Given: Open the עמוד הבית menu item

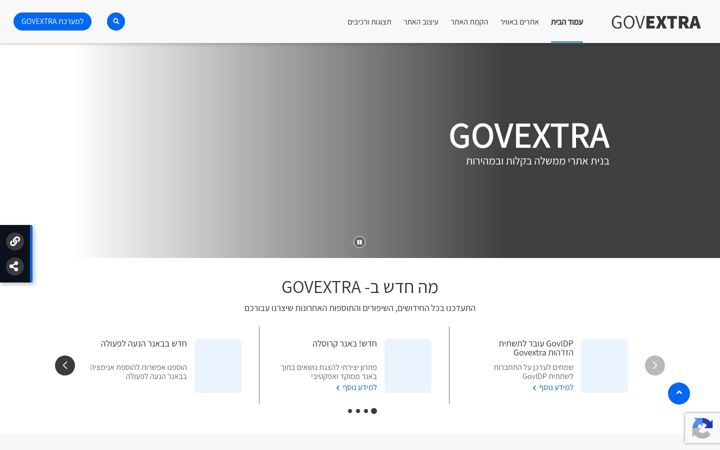Looking at the screenshot, I should [x=567, y=22].
